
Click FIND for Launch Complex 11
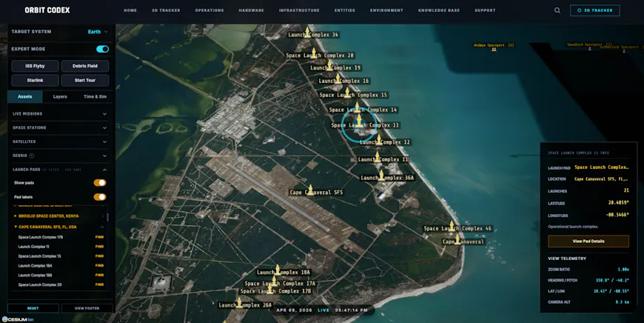pos(99,247)
